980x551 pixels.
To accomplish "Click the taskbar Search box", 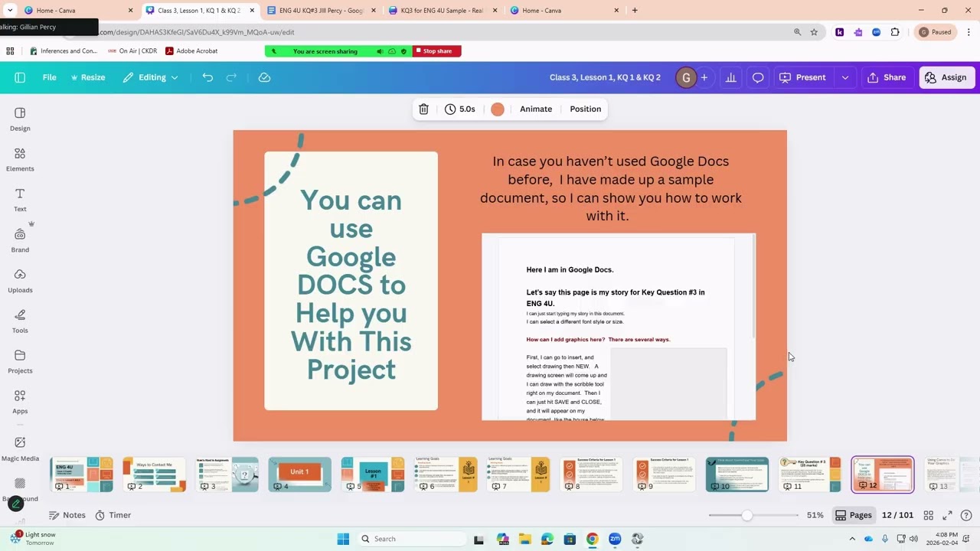I will click(412, 539).
